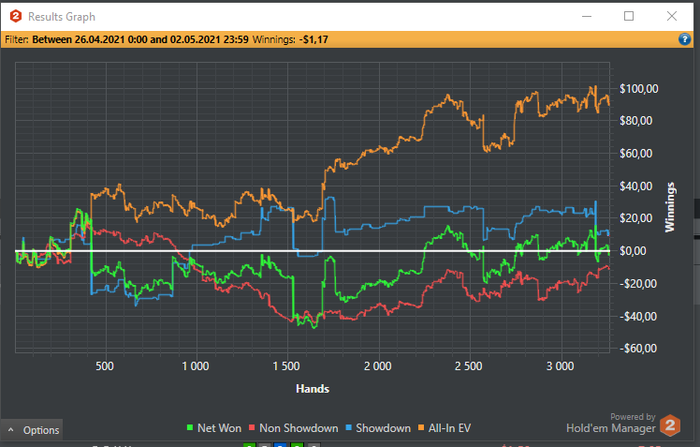700x447 pixels.
Task: Toggle the All-In EV orange legend swatch
Action: [421, 428]
